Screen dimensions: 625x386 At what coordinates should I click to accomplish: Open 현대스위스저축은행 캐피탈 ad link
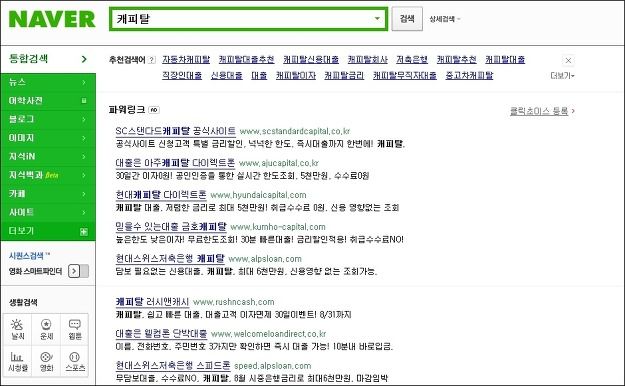click(x=170, y=258)
